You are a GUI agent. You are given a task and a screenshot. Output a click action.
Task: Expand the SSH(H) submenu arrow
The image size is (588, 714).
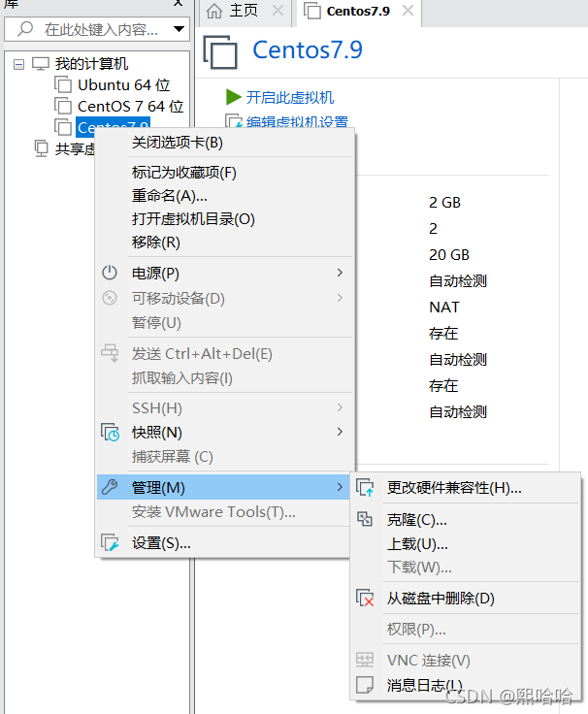(x=340, y=407)
